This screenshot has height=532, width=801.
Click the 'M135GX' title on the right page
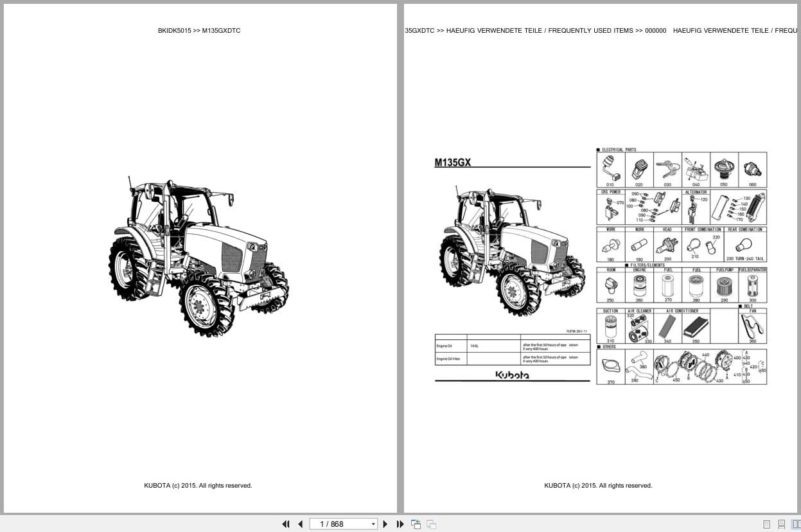point(453,163)
